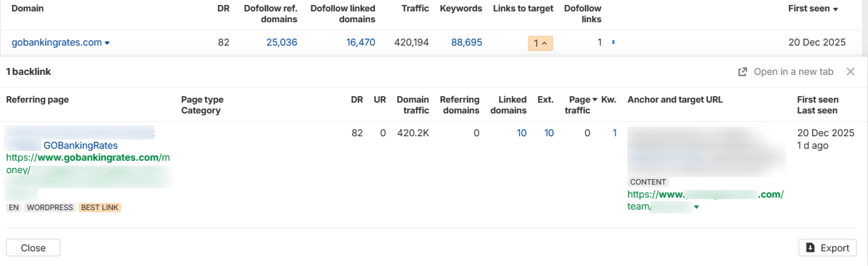Collapse the Links to target 1 toggle
This screenshot has width=868, height=266.
[x=540, y=43]
